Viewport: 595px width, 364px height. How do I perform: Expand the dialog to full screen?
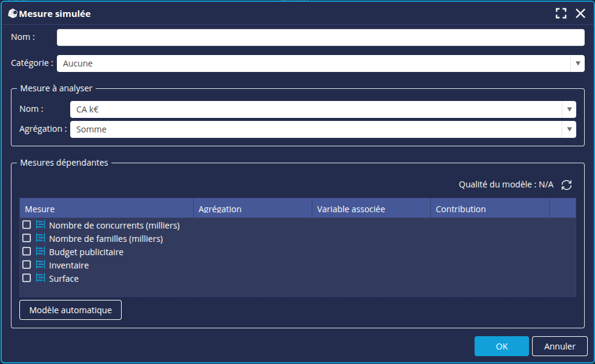(560, 13)
